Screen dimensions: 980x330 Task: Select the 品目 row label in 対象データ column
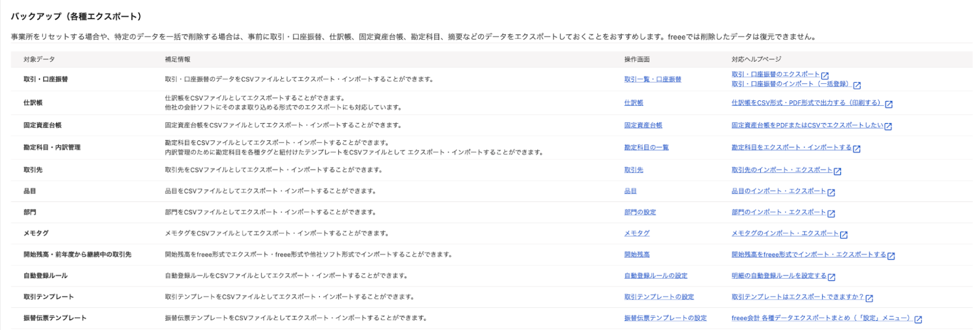30,191
